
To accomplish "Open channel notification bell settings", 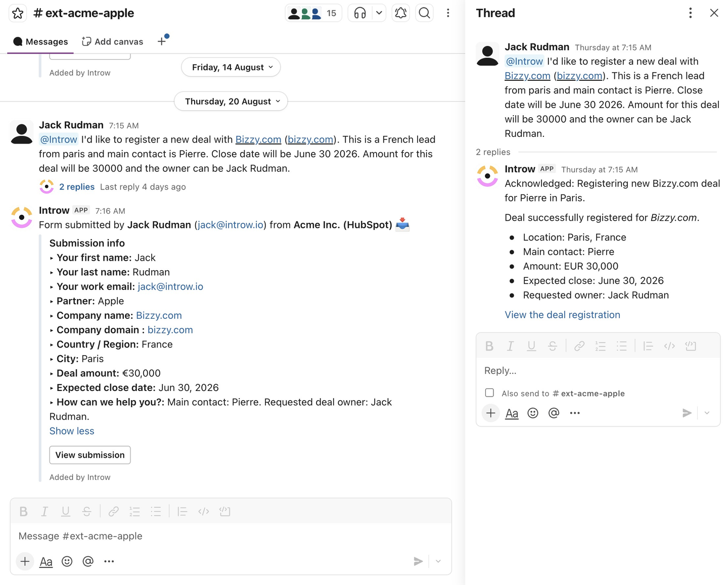I will tap(401, 13).
